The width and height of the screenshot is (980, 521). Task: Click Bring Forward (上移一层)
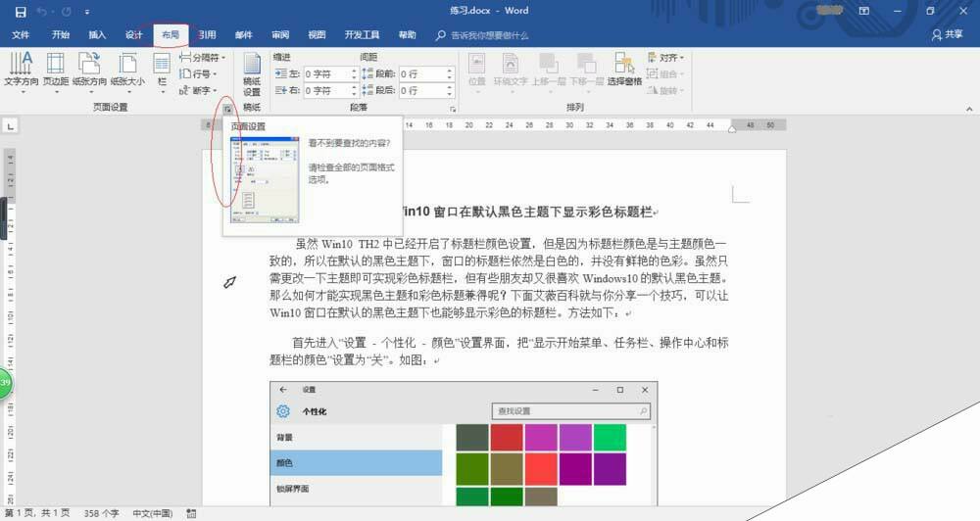coord(549,72)
